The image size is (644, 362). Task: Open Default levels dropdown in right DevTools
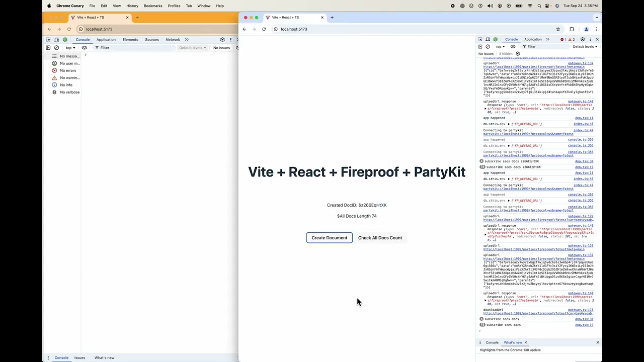[585, 47]
